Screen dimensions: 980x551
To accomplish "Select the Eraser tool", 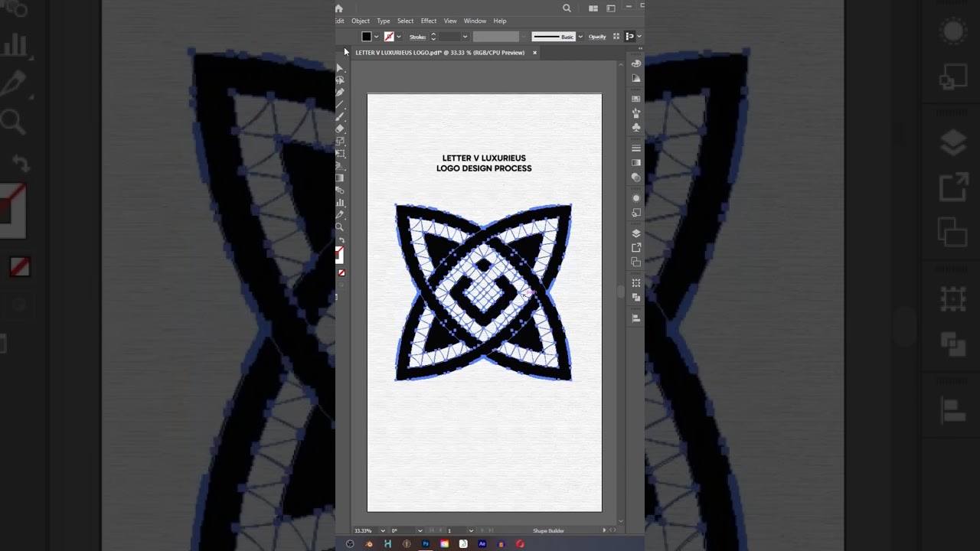I will pyautogui.click(x=340, y=128).
